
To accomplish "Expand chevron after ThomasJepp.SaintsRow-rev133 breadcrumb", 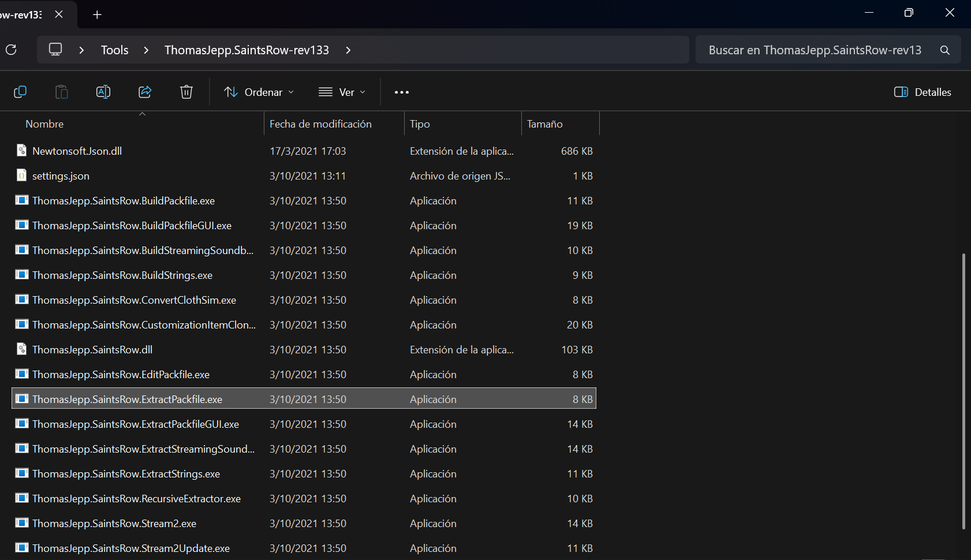I will 348,50.
